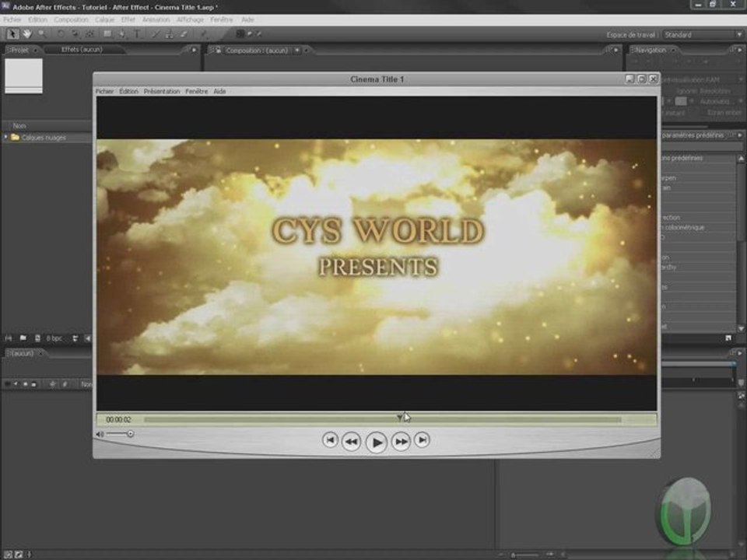Click the find binoculars icon in Project panel
The width and height of the screenshot is (747, 560).
(8, 338)
